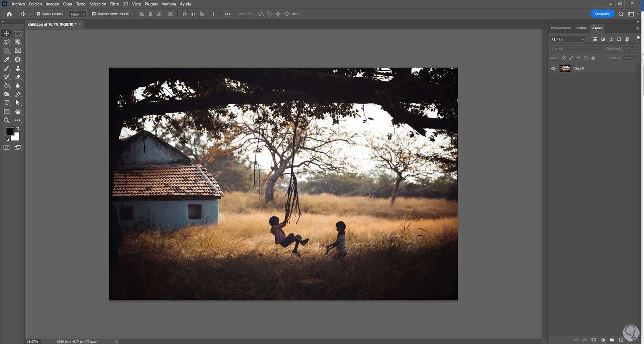Image resolution: width=644 pixels, height=344 pixels.
Task: Open the Edición menu
Action: coord(35,4)
